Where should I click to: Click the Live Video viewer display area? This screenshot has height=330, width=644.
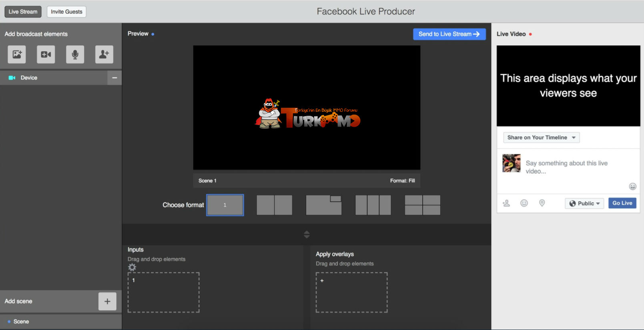568,86
